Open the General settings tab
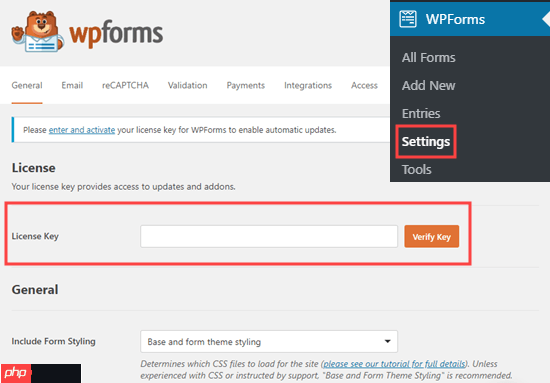Screen dimensions: 550x383 tap(27, 85)
